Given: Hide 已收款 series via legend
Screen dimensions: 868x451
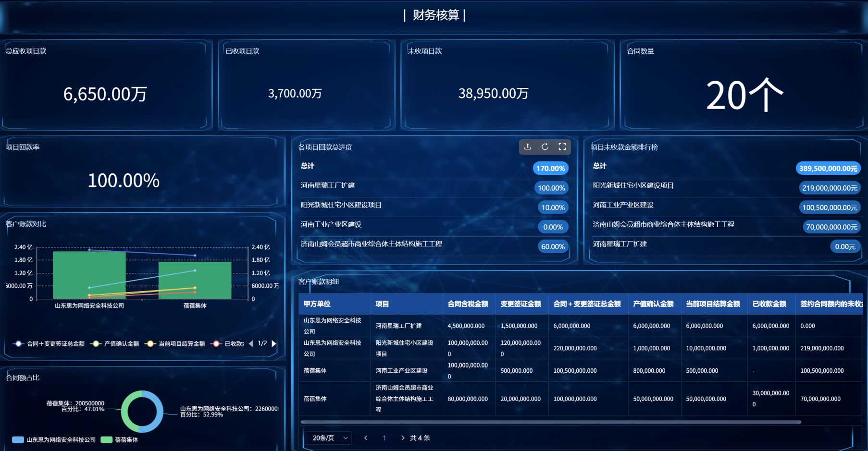Looking at the screenshot, I should (228, 344).
